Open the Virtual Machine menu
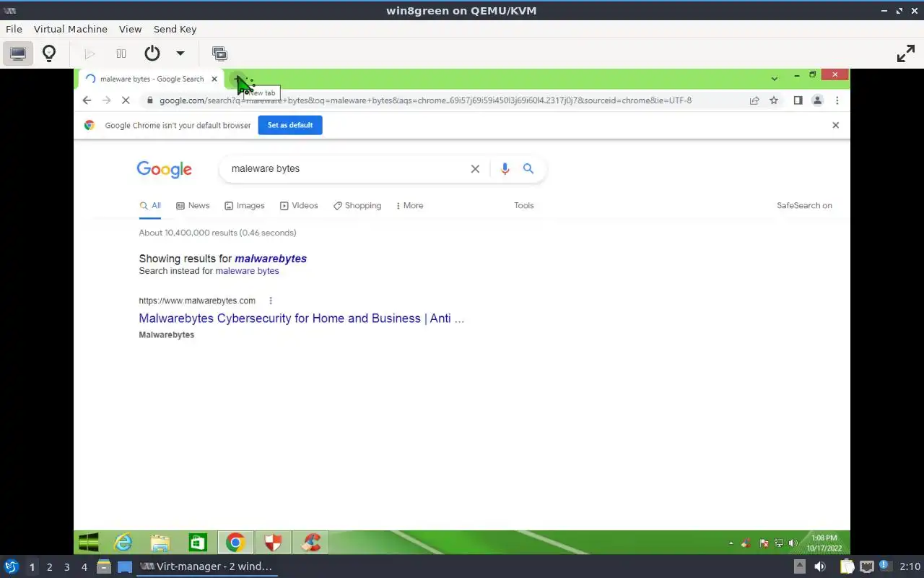 (x=71, y=29)
